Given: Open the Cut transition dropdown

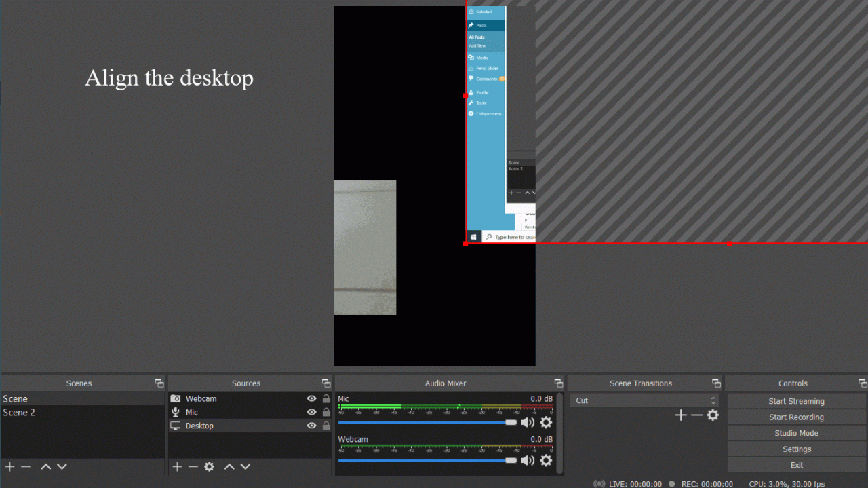Looking at the screenshot, I should [644, 400].
